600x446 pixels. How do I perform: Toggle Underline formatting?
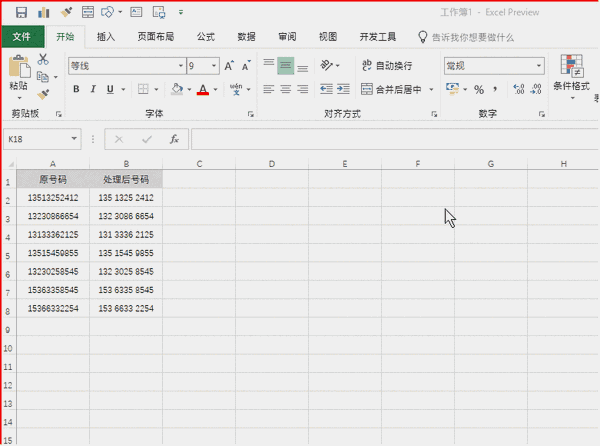110,89
